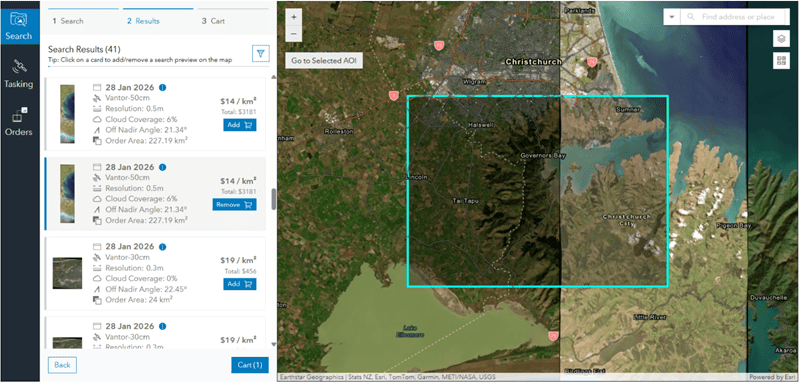
Task: Click the results list scroll down arrow
Action: coord(273,345)
